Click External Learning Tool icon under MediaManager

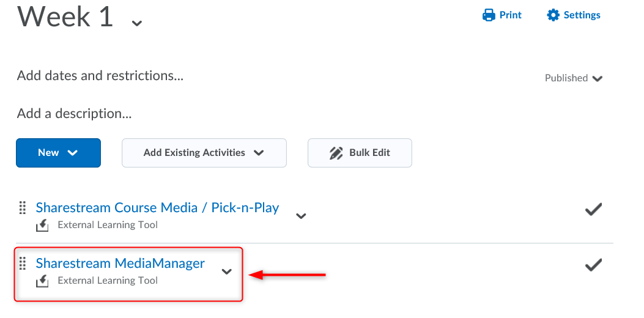[x=42, y=281]
